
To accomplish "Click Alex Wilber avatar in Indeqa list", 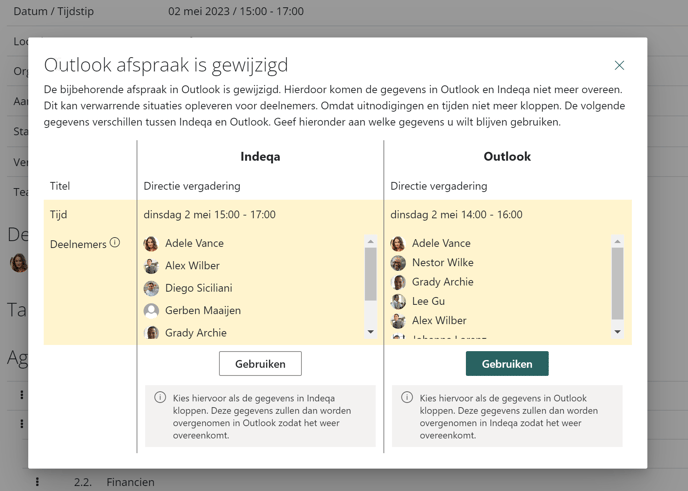I will tap(151, 266).
